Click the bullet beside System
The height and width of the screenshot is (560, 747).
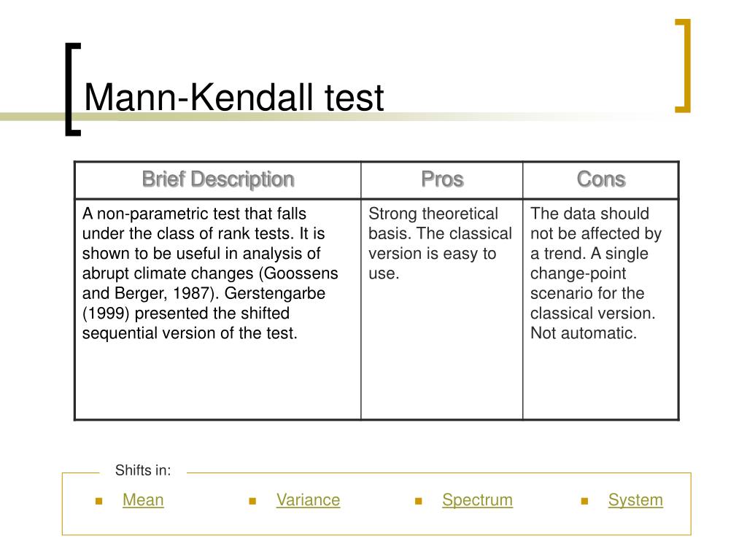point(584,501)
